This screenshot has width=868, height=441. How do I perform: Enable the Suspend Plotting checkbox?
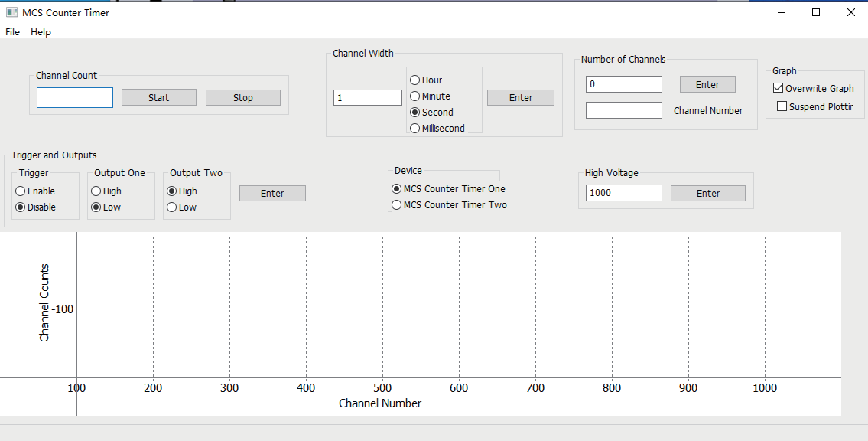point(782,107)
